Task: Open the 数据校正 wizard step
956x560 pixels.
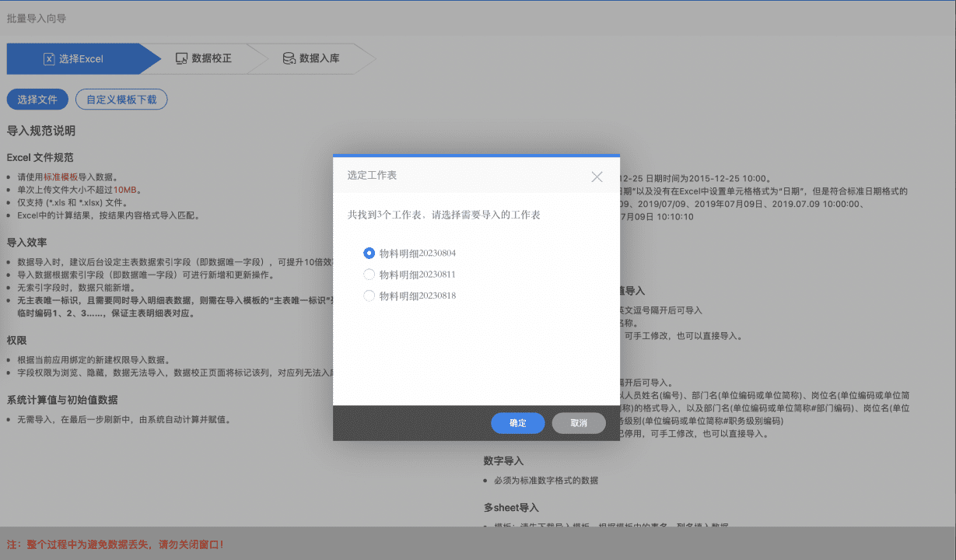Action: 204,58
